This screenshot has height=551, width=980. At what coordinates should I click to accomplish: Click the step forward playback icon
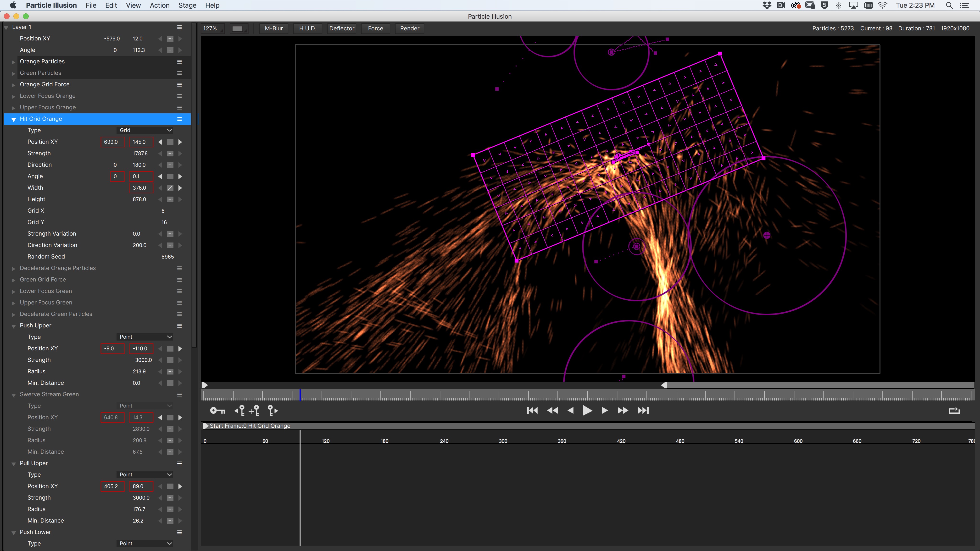coord(604,410)
